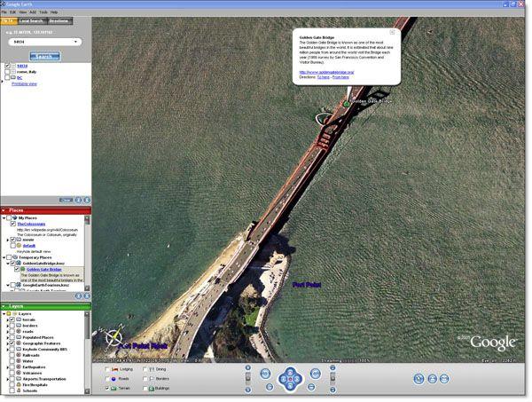
Task: Open the Tools menu
Action: pyautogui.click(x=43, y=12)
